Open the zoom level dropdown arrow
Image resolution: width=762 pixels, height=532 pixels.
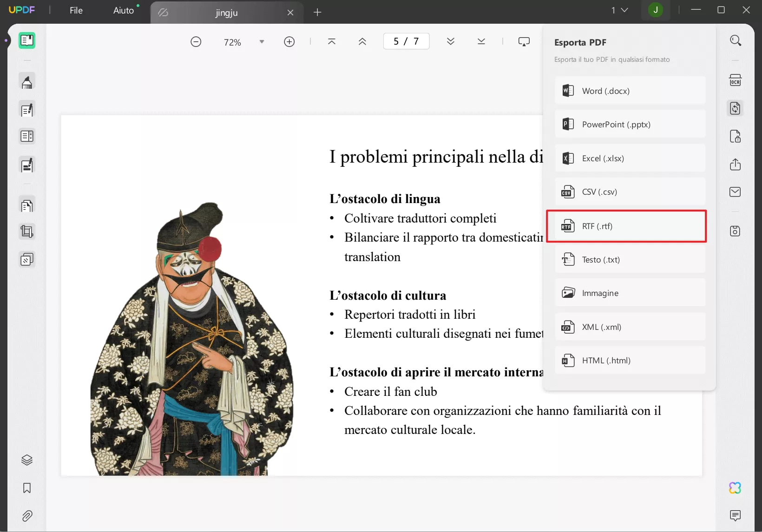262,42
